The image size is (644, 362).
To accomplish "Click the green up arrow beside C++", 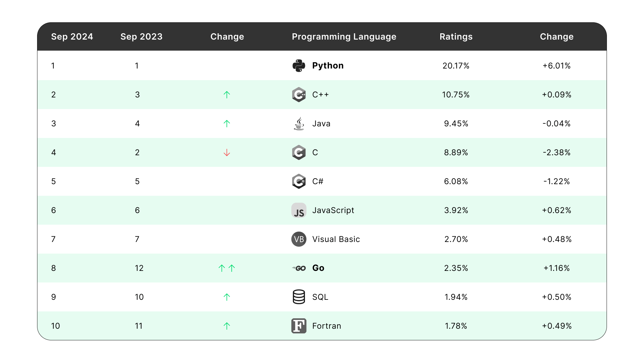I will point(227,95).
